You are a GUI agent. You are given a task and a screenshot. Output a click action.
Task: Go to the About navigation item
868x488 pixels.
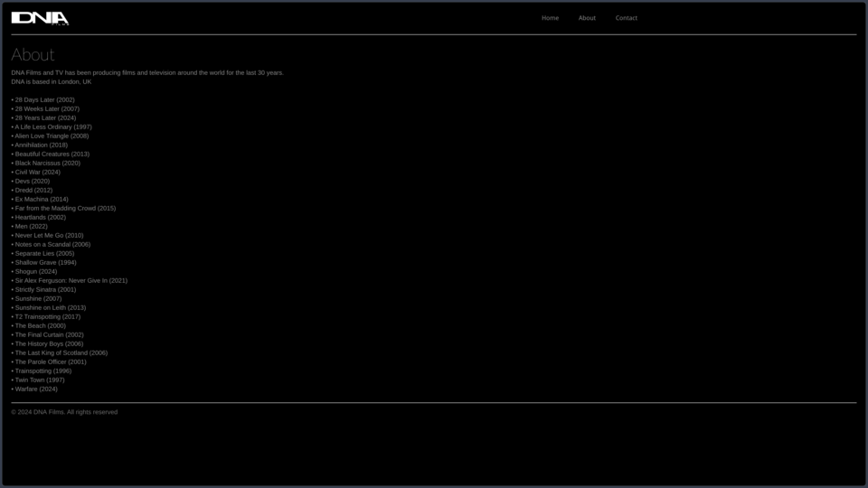pyautogui.click(x=587, y=18)
